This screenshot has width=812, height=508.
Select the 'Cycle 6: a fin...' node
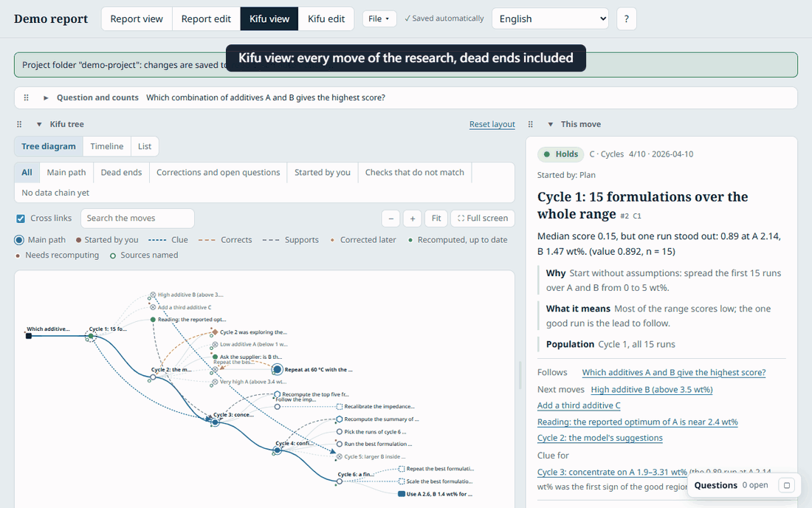[x=340, y=481]
